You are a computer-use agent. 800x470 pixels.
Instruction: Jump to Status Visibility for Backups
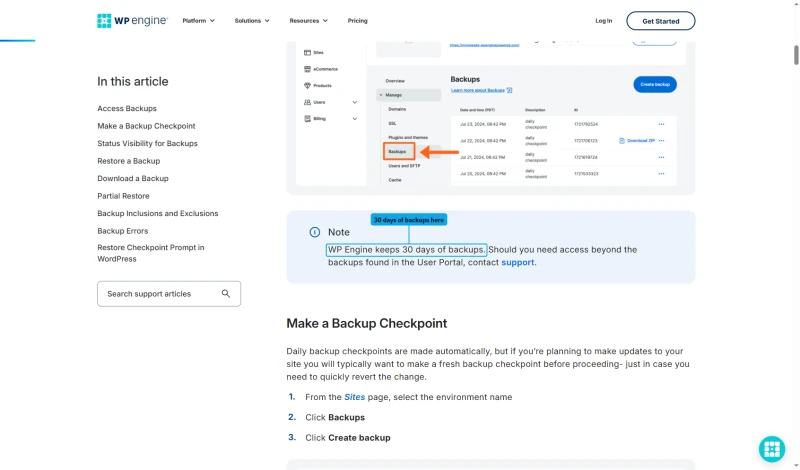[x=147, y=143]
